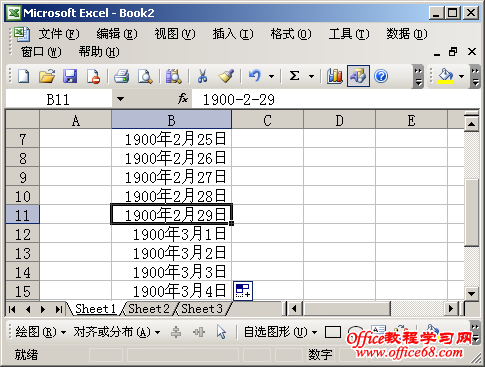Image resolution: width=485 pixels, height=367 pixels.
Task: Click formula bar showing 1900-2-29
Action: tap(335, 99)
